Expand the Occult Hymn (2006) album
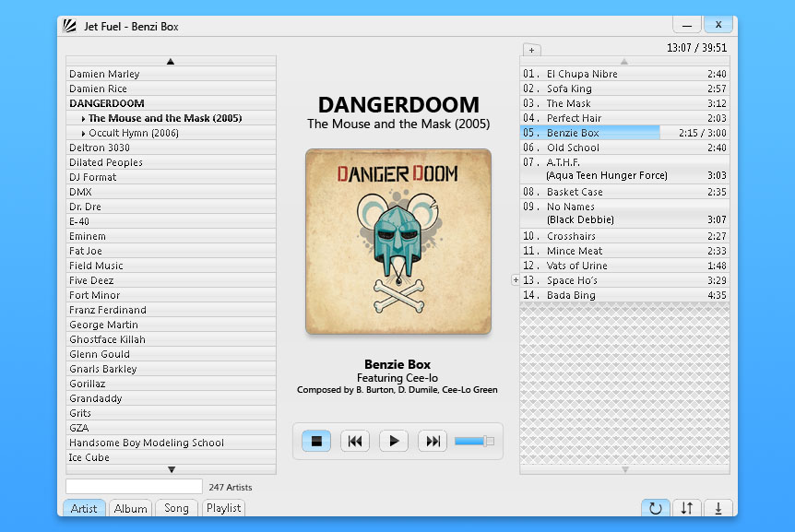This screenshot has height=532, width=795. coord(83,134)
